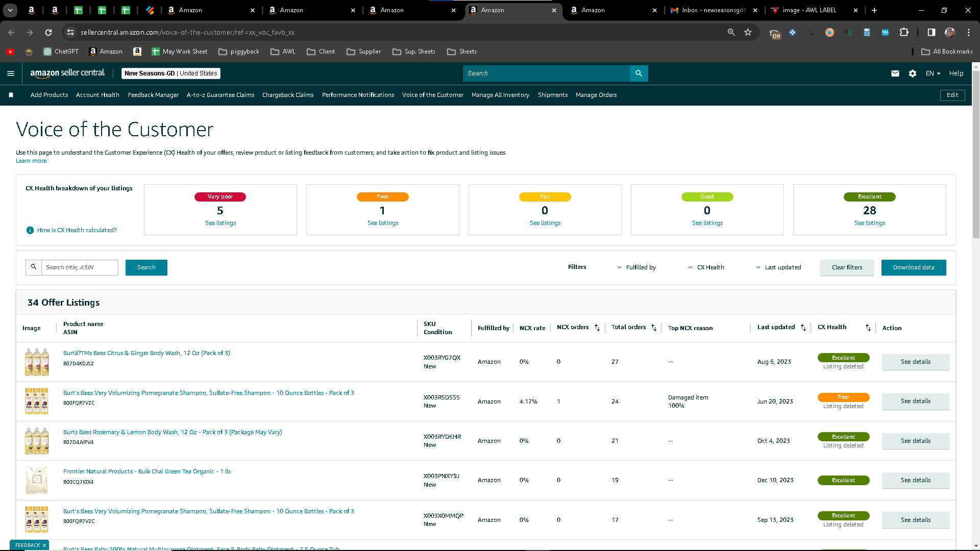
Task: Click the Burt's Bees Citrus Ginger product thumbnail
Action: tap(37, 362)
